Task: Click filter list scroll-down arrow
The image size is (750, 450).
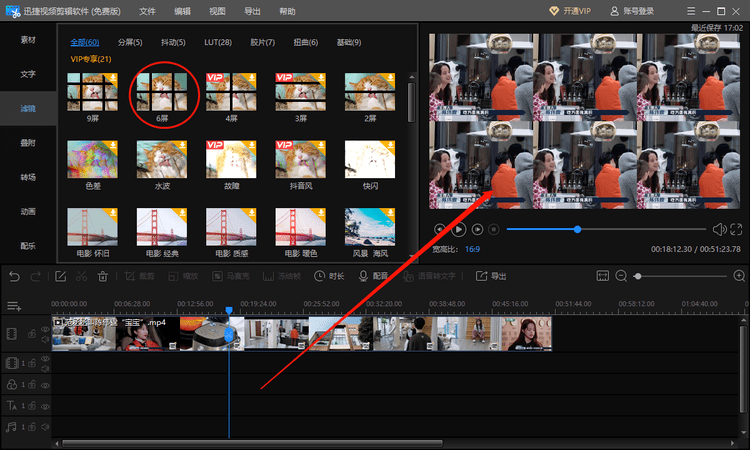Action: [412, 256]
